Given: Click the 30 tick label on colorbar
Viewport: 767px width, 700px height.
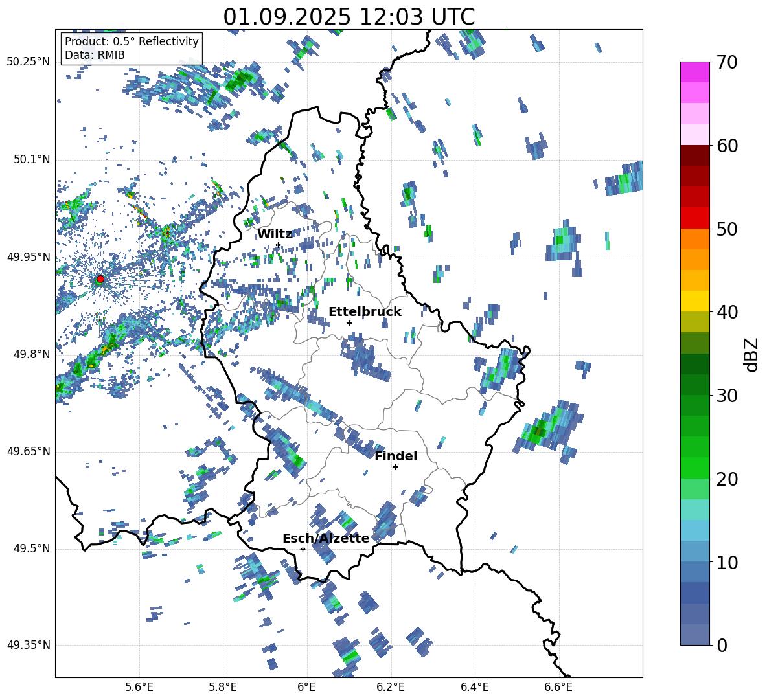Looking at the screenshot, I should pyautogui.click(x=727, y=395).
